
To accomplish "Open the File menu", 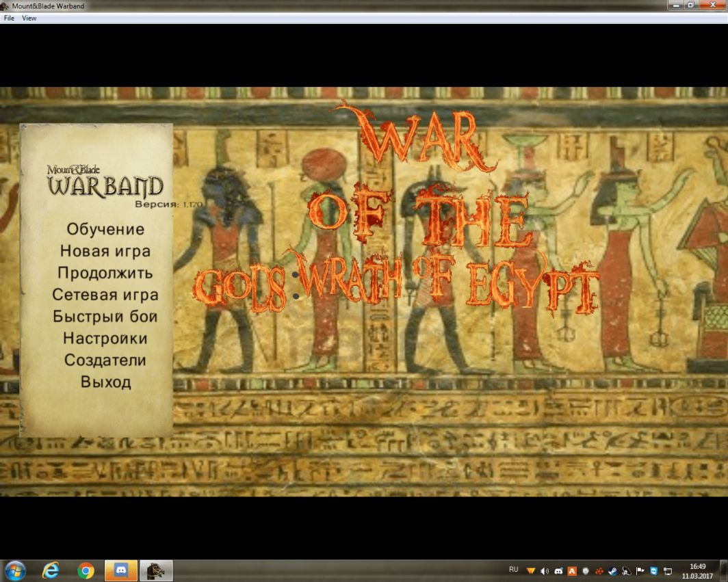I will point(9,18).
